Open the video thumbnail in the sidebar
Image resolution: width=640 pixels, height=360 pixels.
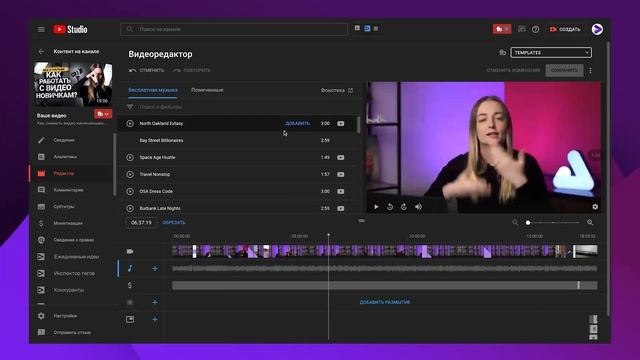coord(73,84)
